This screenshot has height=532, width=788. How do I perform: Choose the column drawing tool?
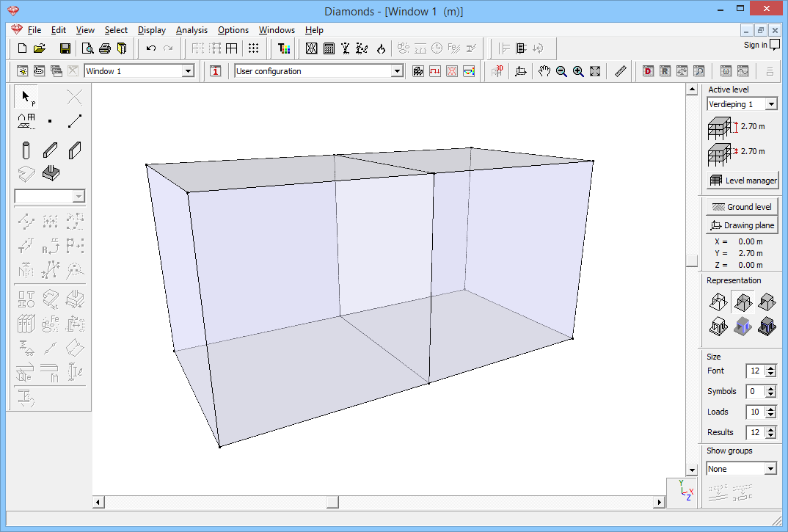click(26, 151)
